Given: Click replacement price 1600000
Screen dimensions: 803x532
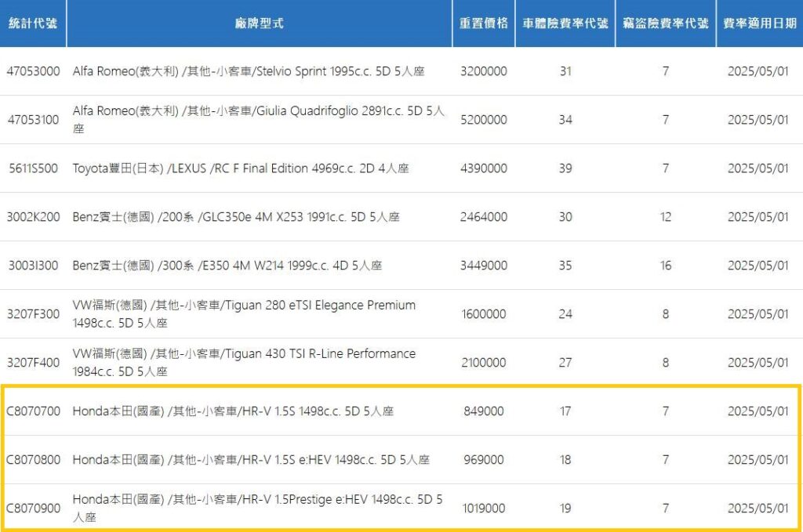Looking at the screenshot, I should (x=483, y=314).
